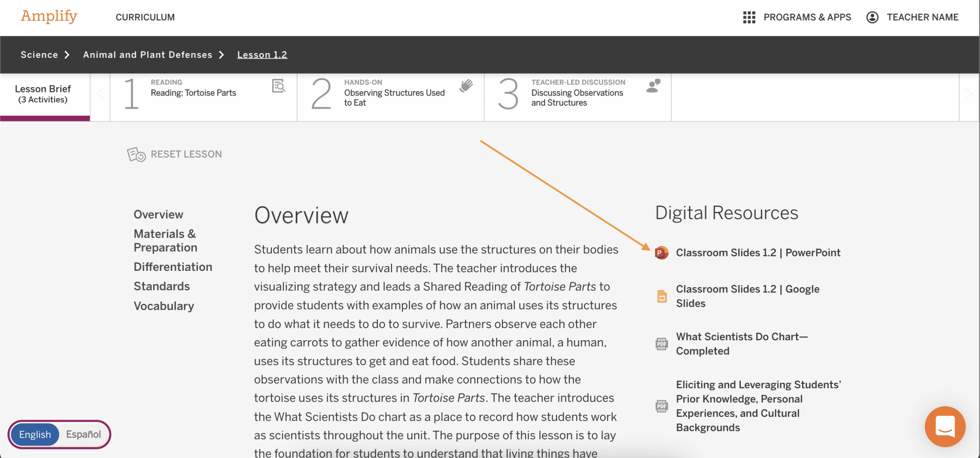Jump to the Differentiation section

pos(173,267)
